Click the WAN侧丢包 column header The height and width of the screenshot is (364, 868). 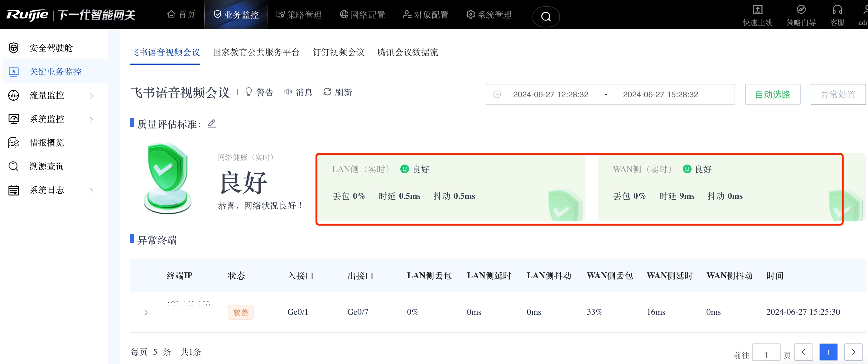pos(610,276)
